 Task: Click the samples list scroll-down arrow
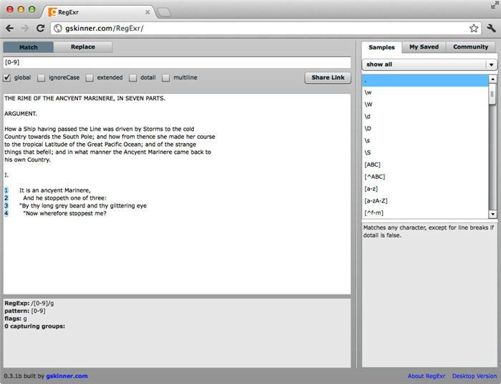click(x=492, y=214)
